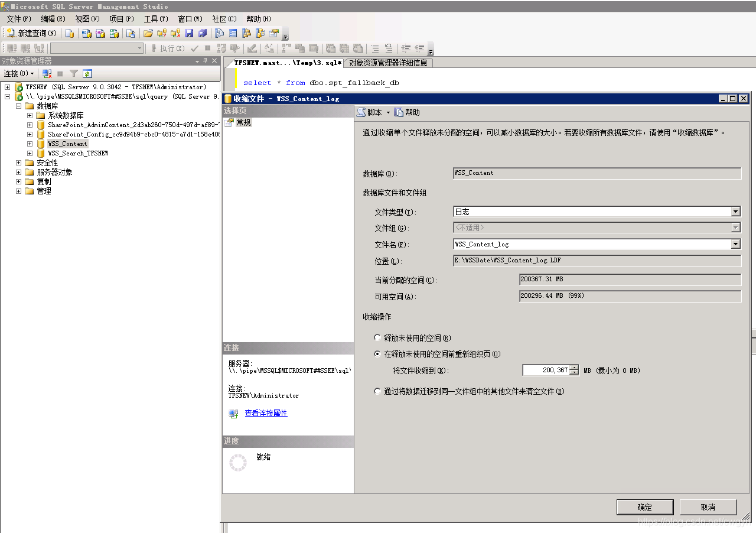756x533 pixels.
Task: Click the 确定 button
Action: (645, 507)
